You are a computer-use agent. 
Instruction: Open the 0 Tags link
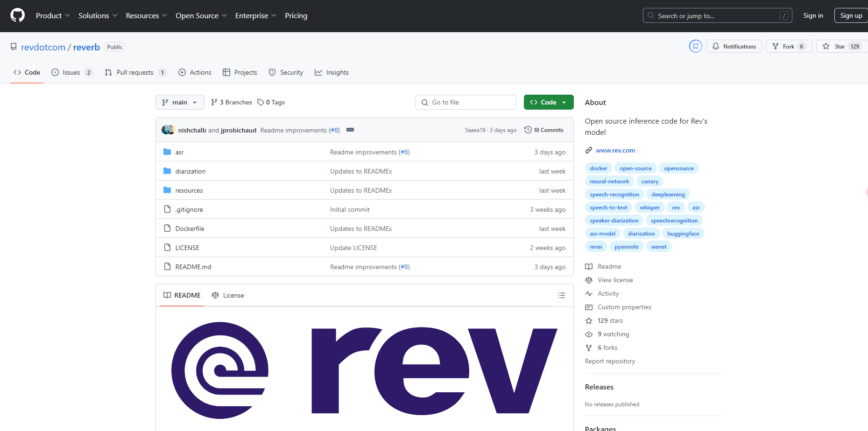tap(271, 102)
